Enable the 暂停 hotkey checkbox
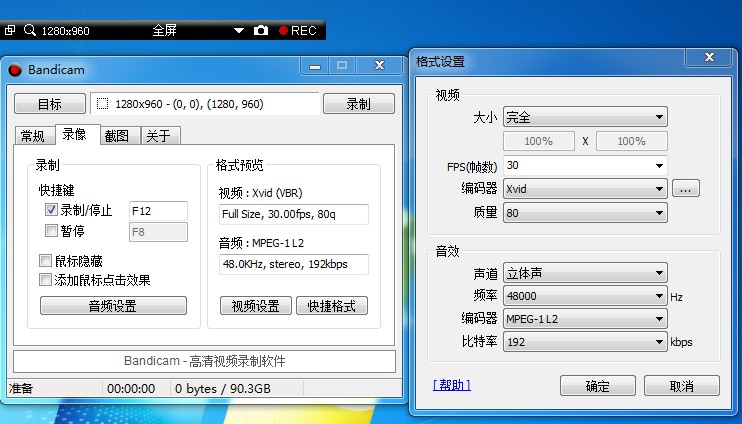Viewport: 742px width, 424px height. pos(51,230)
